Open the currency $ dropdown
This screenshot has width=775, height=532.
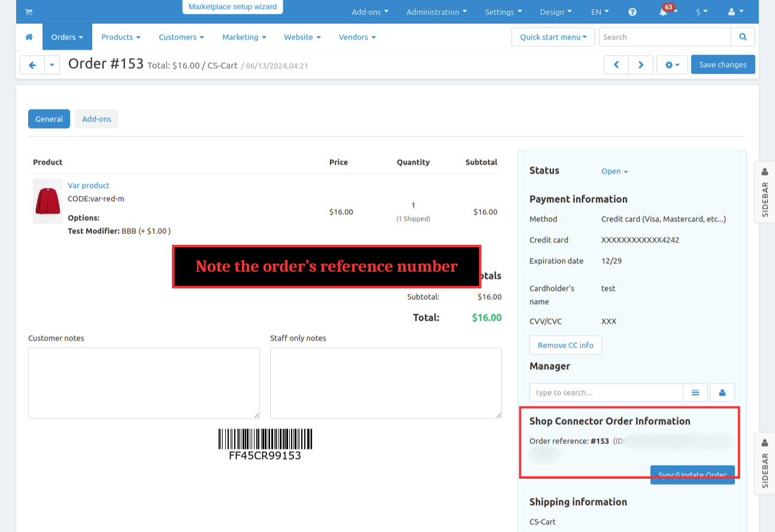702,12
